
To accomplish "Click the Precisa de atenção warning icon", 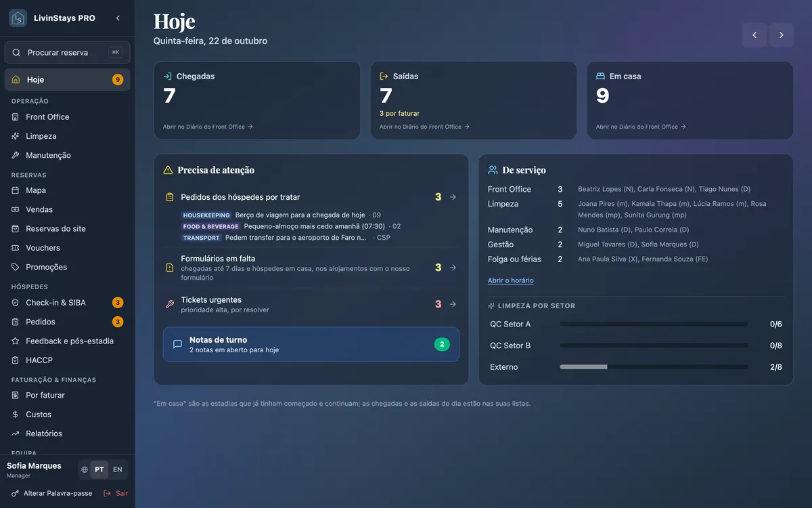I will tap(168, 170).
